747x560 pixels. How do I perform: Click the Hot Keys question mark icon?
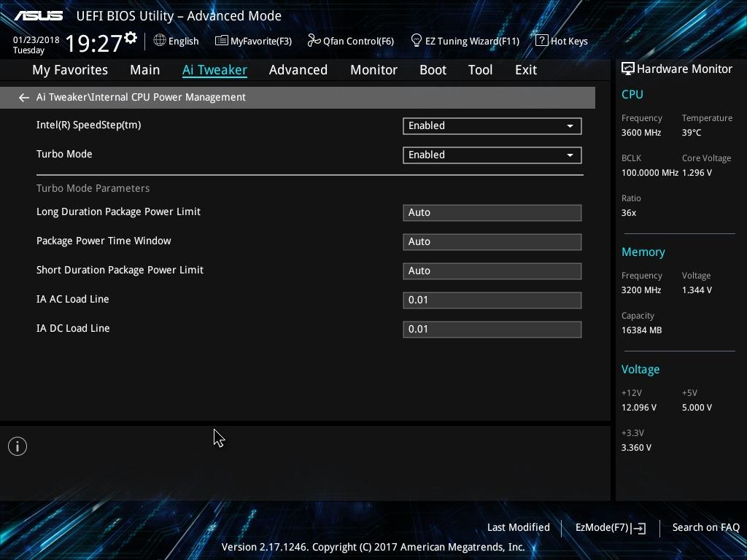pos(541,41)
